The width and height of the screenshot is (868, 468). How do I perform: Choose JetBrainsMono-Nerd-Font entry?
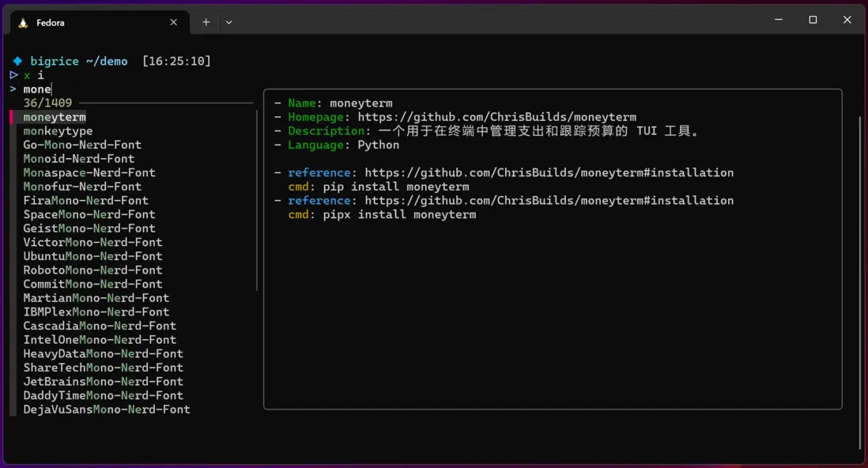103,382
